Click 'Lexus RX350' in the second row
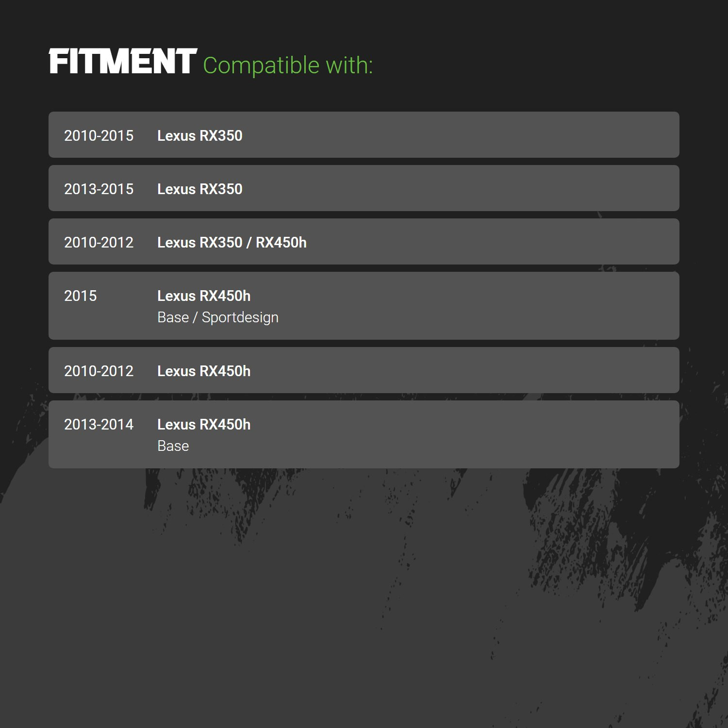This screenshot has height=728, width=728. (200, 189)
